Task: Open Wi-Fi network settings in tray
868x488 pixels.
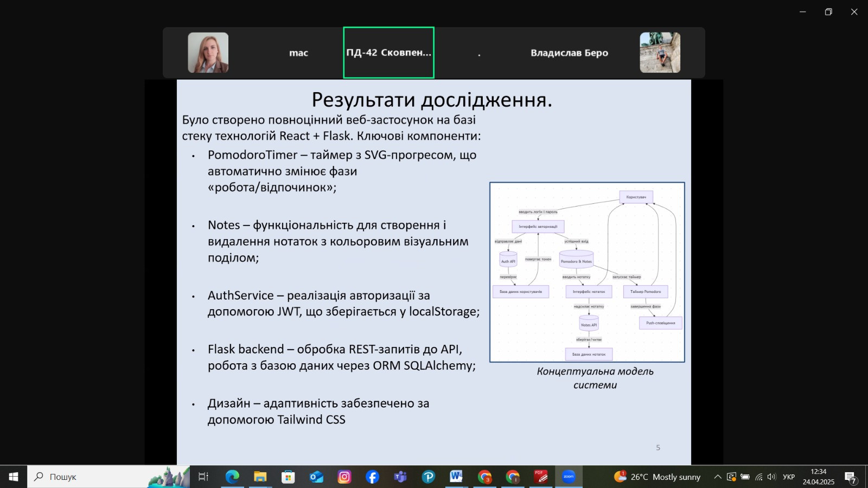Action: click(759, 477)
